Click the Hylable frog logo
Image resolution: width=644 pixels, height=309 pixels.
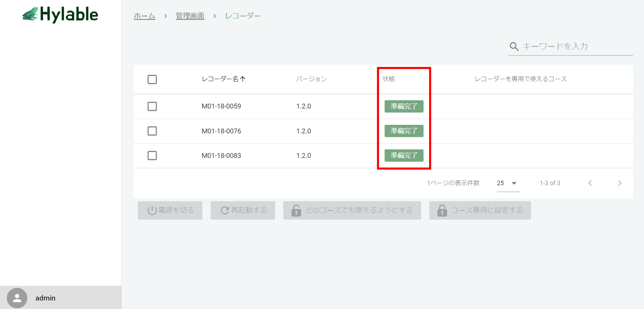[31, 14]
